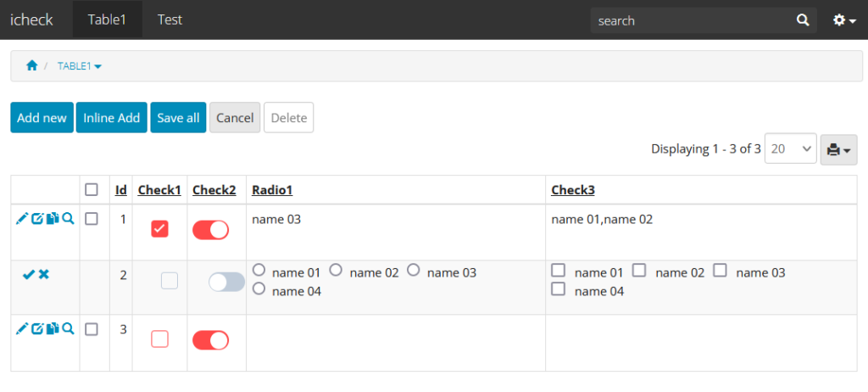Screen dimensions: 868x392
Task: Click the magnifier icon in the search bar
Action: [x=802, y=20]
